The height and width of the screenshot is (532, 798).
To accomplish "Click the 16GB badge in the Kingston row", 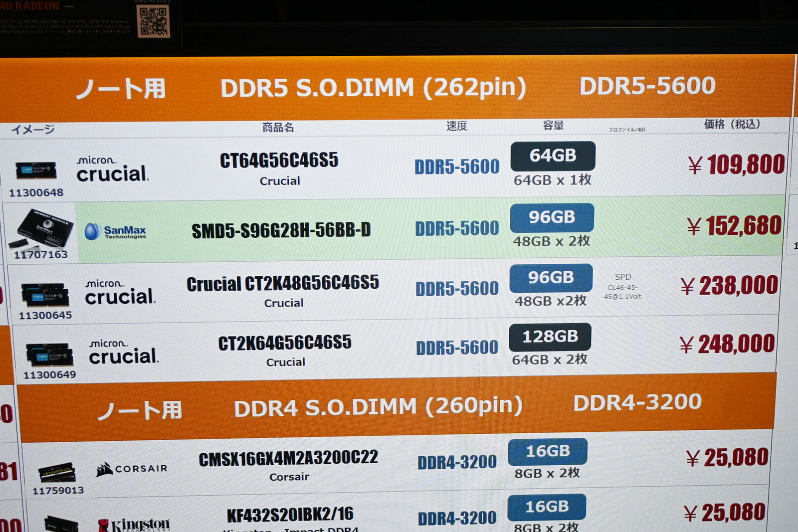I will tap(547, 507).
